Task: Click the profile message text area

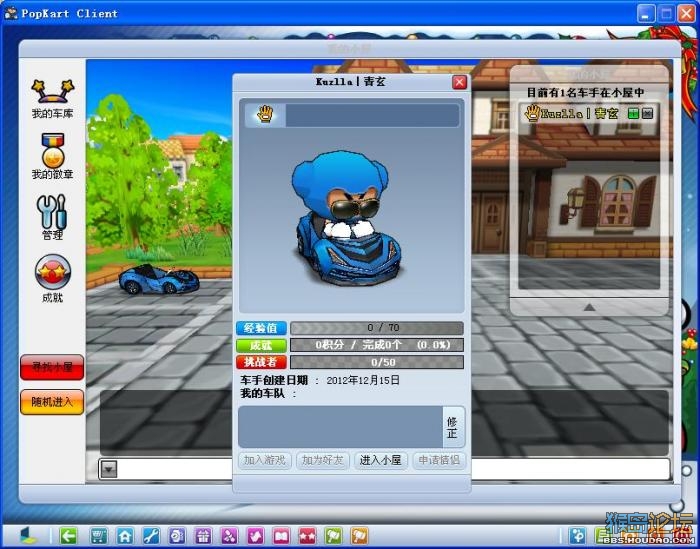Action: pos(341,427)
